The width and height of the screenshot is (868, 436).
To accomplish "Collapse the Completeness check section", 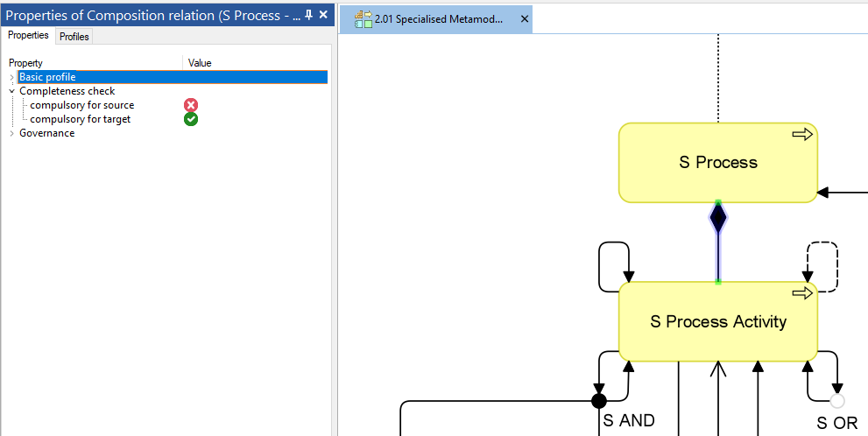I will 11,91.
